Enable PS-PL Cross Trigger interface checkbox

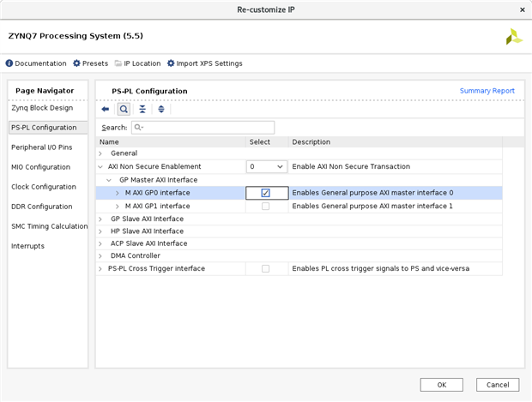click(265, 268)
